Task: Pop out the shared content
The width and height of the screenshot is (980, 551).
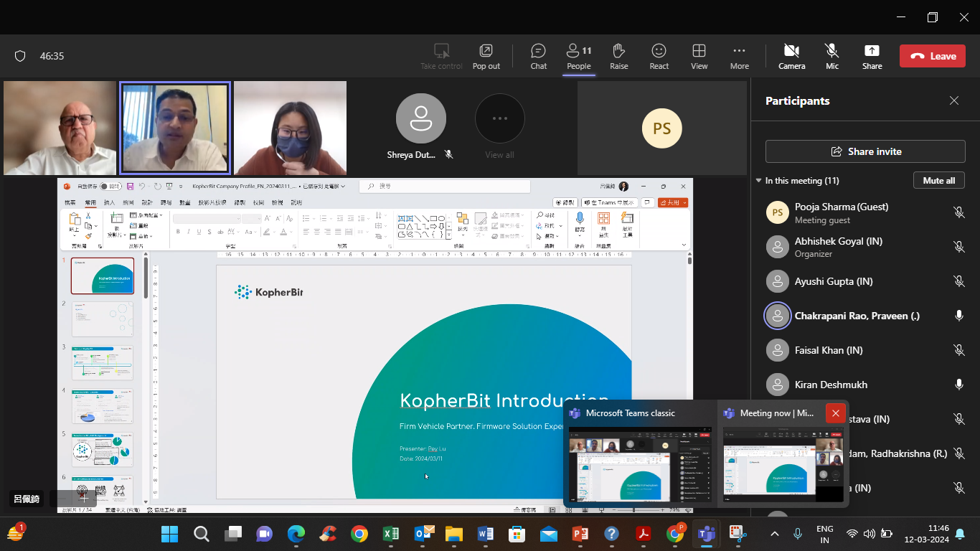Action: click(x=486, y=56)
